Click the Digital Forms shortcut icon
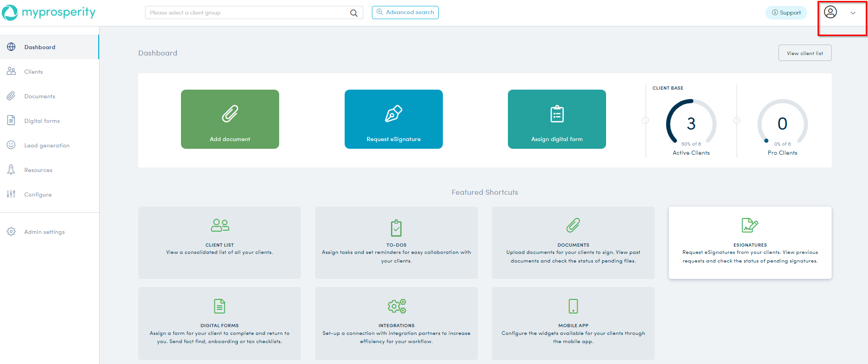The width and height of the screenshot is (868, 364). point(220,306)
